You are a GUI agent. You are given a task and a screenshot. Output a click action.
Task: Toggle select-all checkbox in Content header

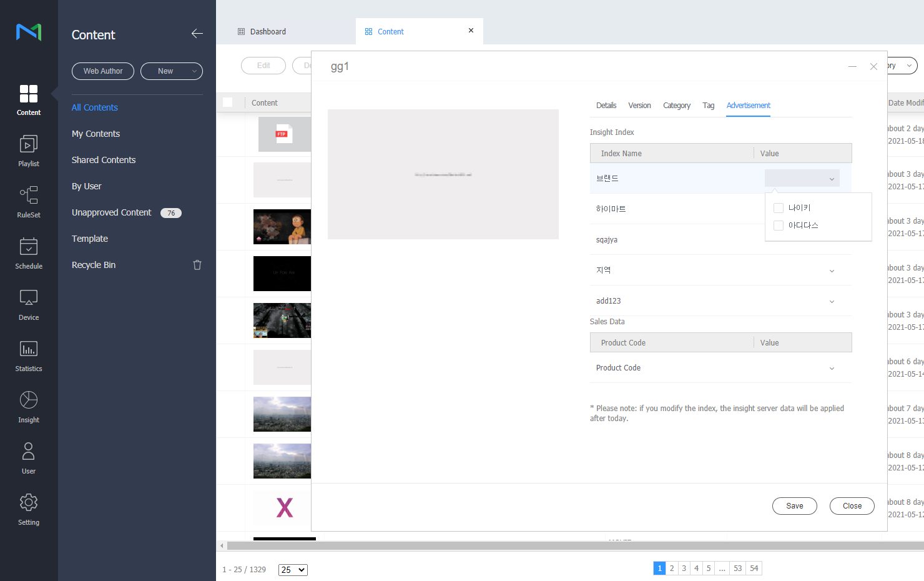[x=228, y=102]
